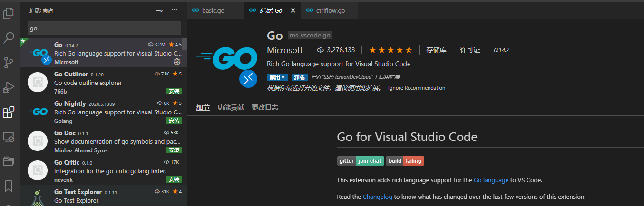Install the Go Nightly extension
Image resolution: width=644 pixels, height=206 pixels.
tap(174, 121)
